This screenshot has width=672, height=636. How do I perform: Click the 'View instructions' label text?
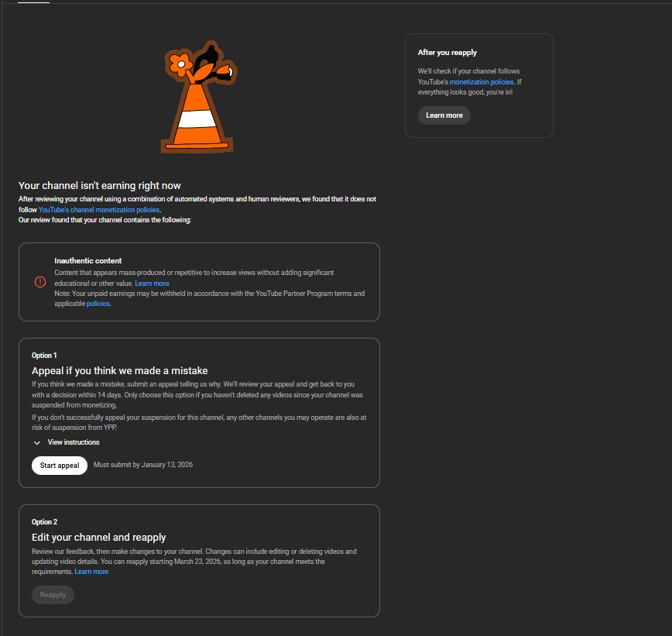74,442
